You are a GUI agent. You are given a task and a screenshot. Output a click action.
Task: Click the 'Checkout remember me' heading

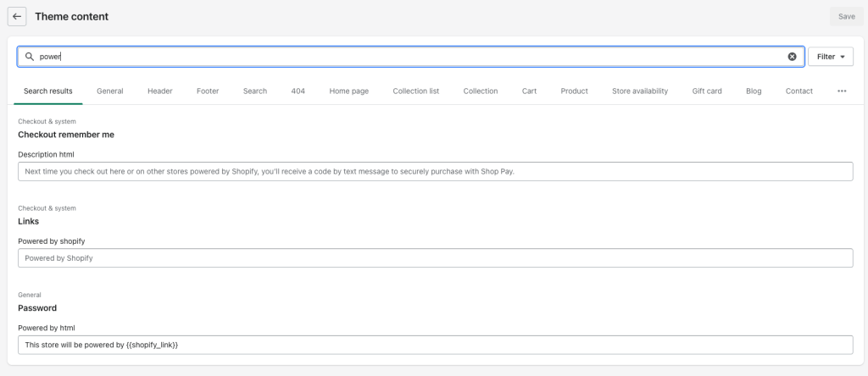click(66, 135)
